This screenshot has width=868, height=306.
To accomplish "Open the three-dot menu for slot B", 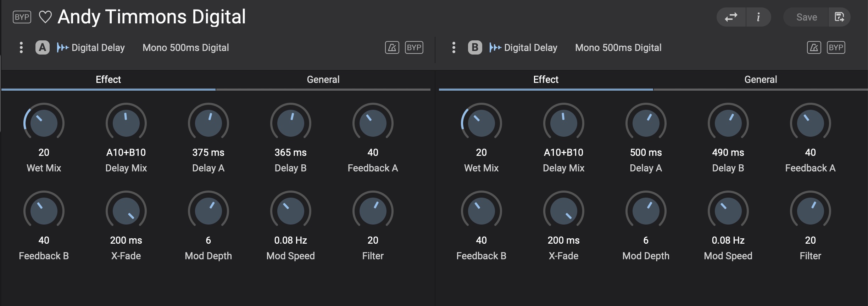I will (x=454, y=47).
